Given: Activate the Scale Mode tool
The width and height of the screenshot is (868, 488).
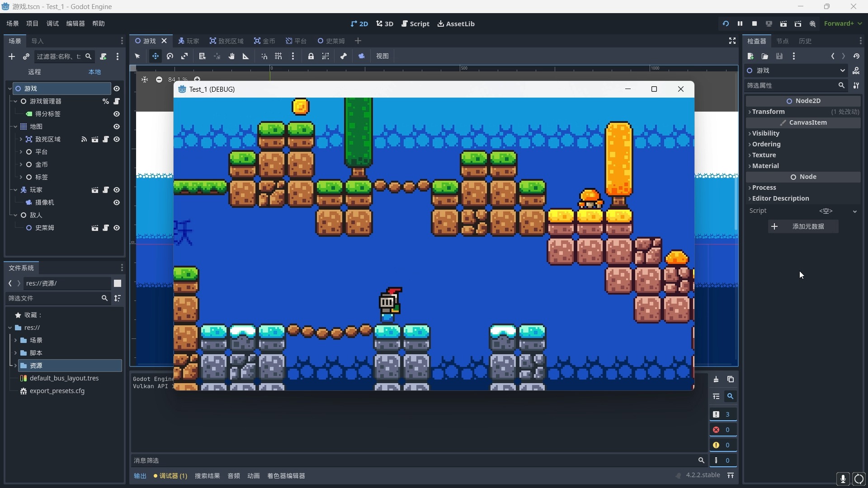Looking at the screenshot, I should [184, 56].
